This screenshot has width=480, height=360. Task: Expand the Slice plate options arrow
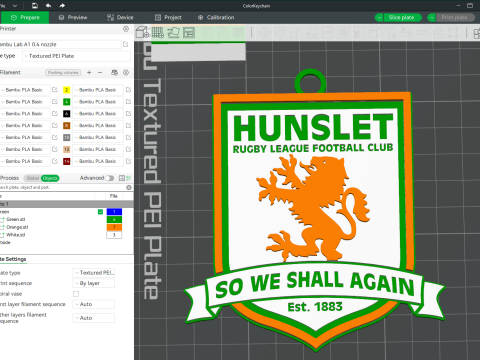pos(379,17)
